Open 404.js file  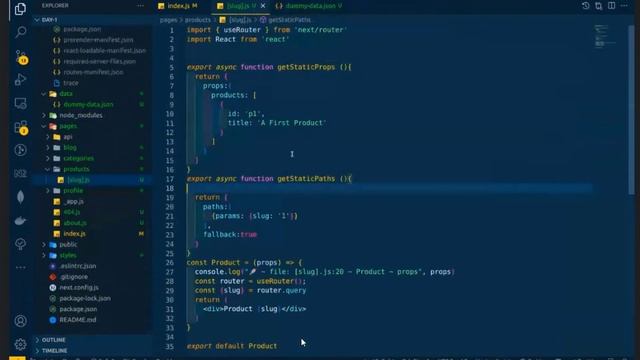point(71,212)
